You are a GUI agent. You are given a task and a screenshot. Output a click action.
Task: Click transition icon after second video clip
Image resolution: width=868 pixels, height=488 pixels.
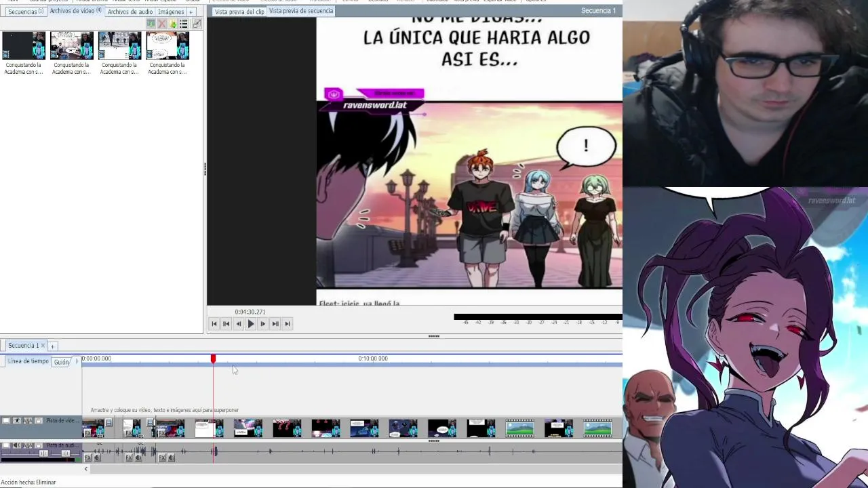click(150, 422)
